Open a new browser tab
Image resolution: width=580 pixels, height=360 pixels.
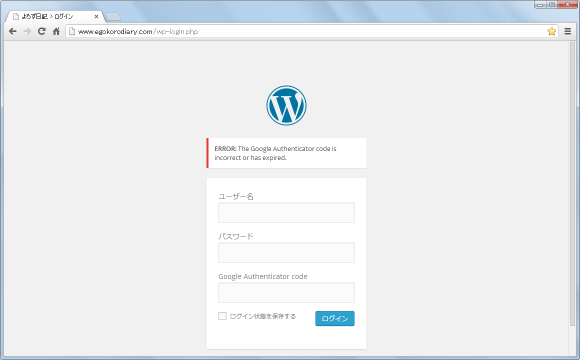[113, 17]
